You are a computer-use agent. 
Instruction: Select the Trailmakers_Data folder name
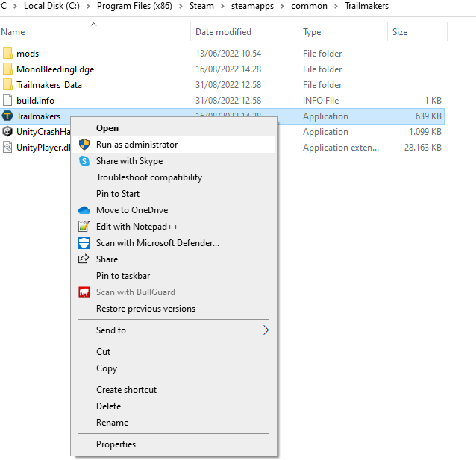(x=49, y=85)
